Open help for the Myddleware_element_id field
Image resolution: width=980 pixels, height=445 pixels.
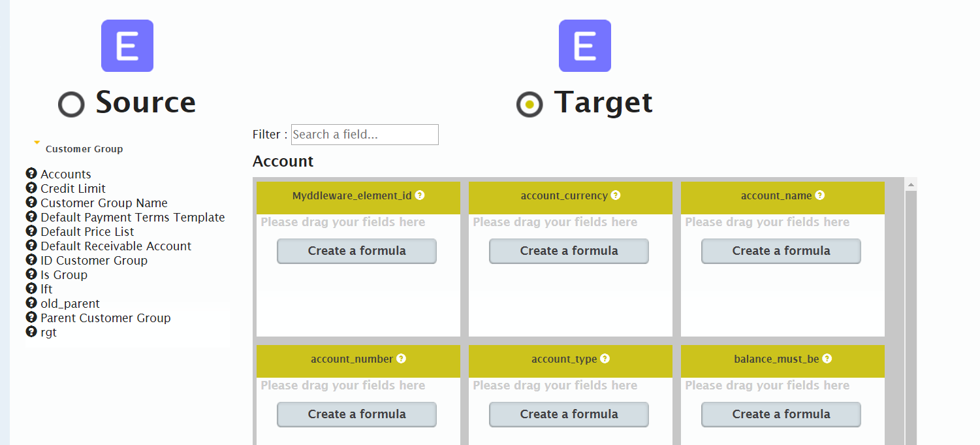click(x=420, y=194)
